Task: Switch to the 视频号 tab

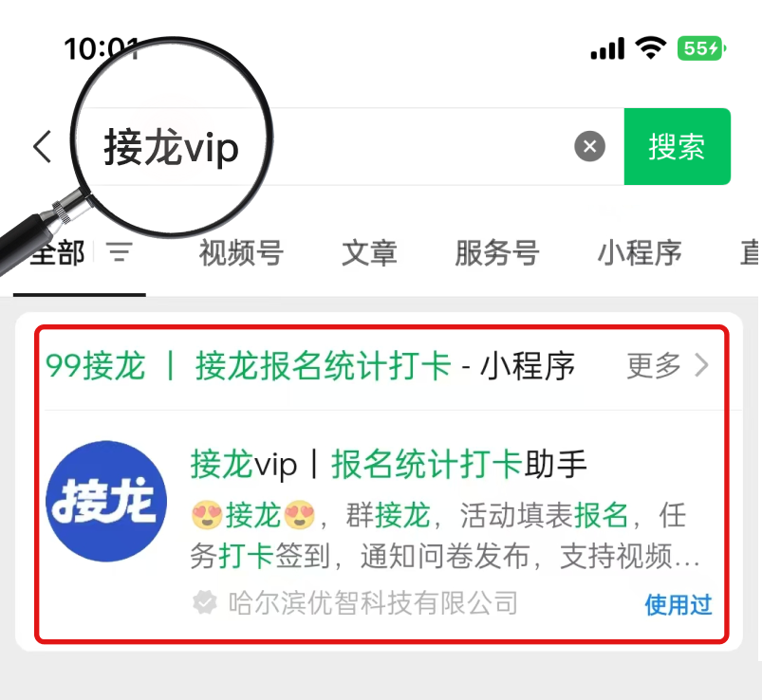Action: coord(241,253)
